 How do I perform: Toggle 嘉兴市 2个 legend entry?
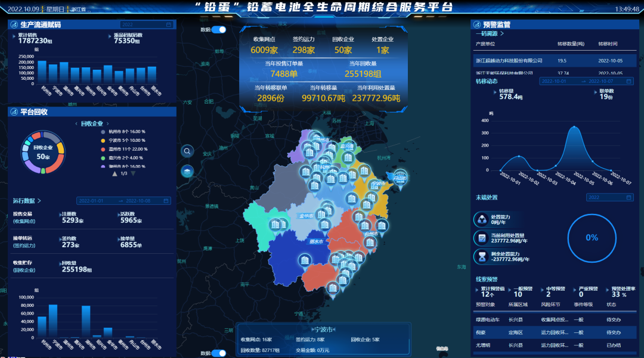click(x=122, y=158)
